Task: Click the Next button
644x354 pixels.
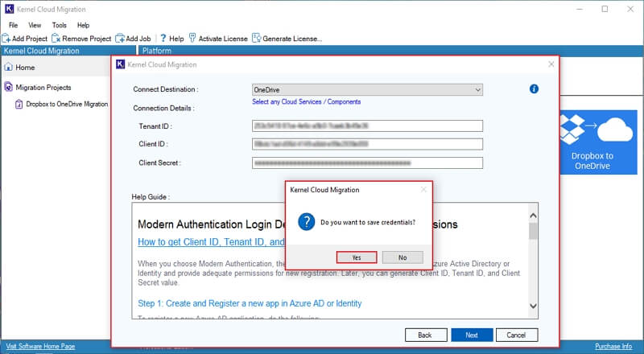Action: [x=472, y=335]
